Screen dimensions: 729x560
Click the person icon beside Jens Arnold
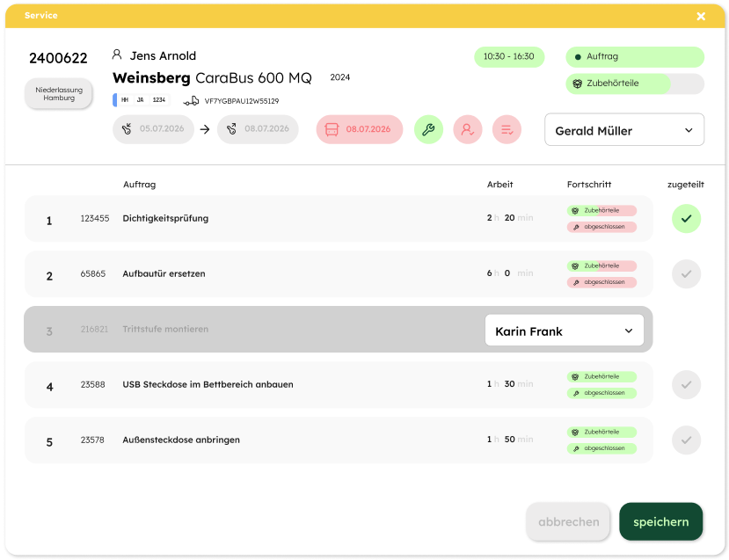point(118,55)
